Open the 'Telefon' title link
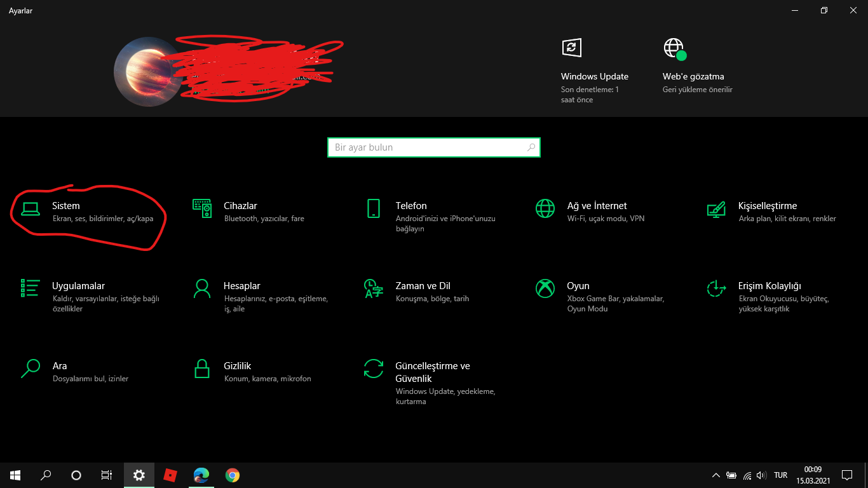 411,206
